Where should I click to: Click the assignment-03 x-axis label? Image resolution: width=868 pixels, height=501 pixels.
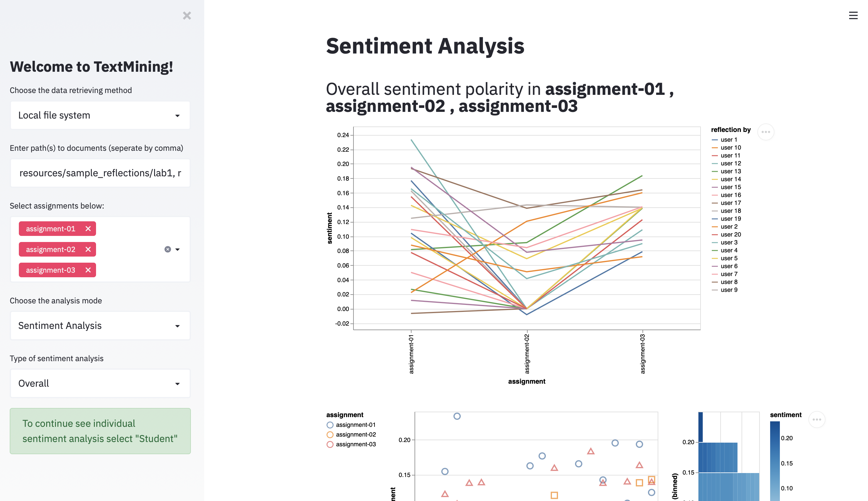click(x=642, y=354)
